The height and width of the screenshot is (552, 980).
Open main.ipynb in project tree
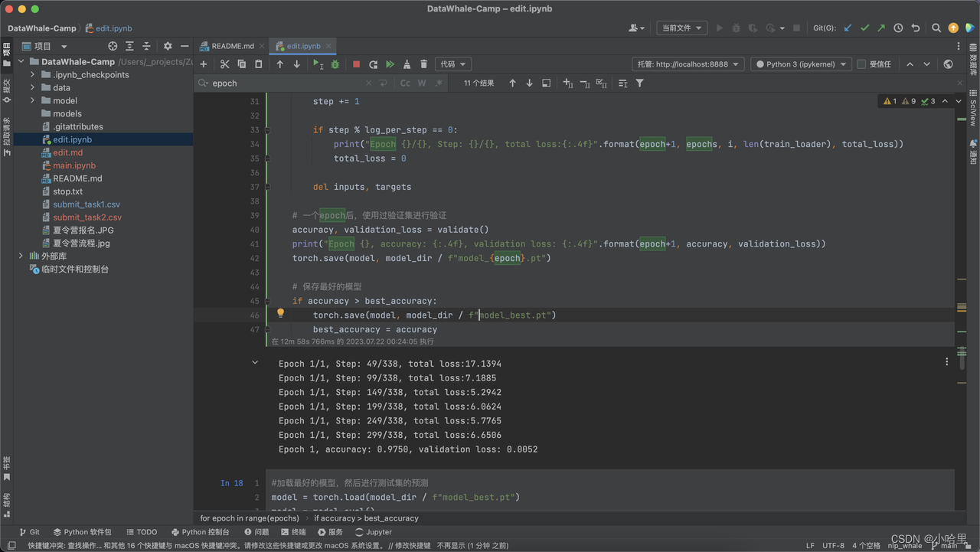tap(74, 165)
